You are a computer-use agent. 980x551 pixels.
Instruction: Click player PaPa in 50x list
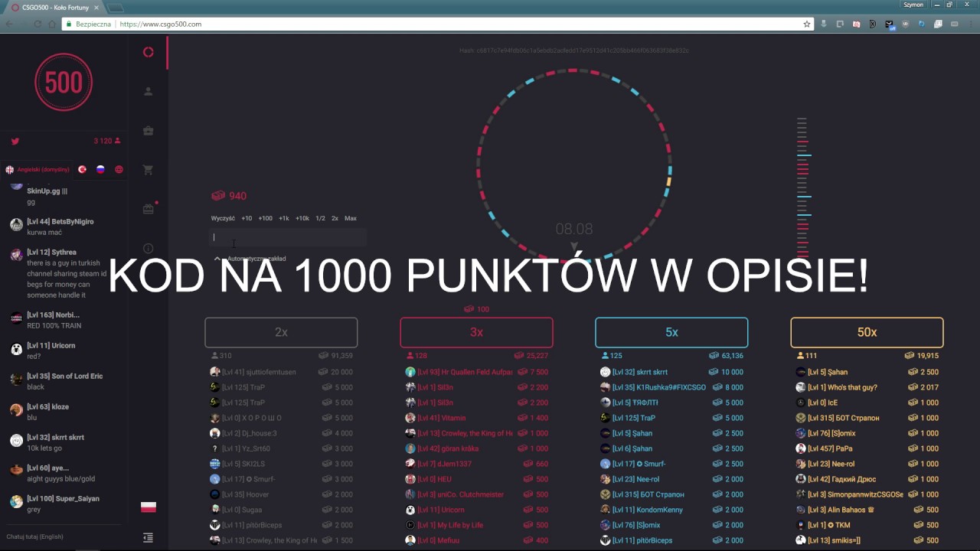tap(830, 448)
